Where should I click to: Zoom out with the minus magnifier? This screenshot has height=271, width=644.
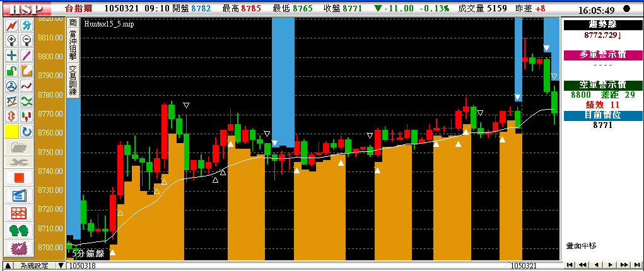[x=27, y=40]
